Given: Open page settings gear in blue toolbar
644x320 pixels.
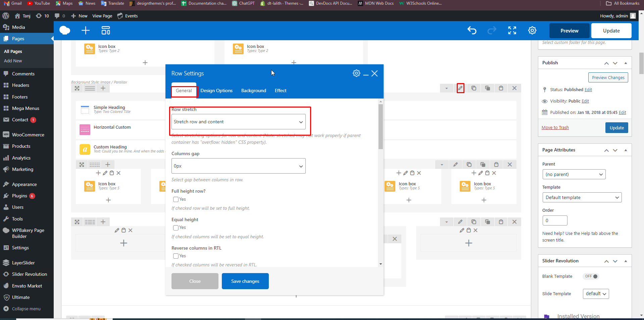Looking at the screenshot, I should 532,30.
